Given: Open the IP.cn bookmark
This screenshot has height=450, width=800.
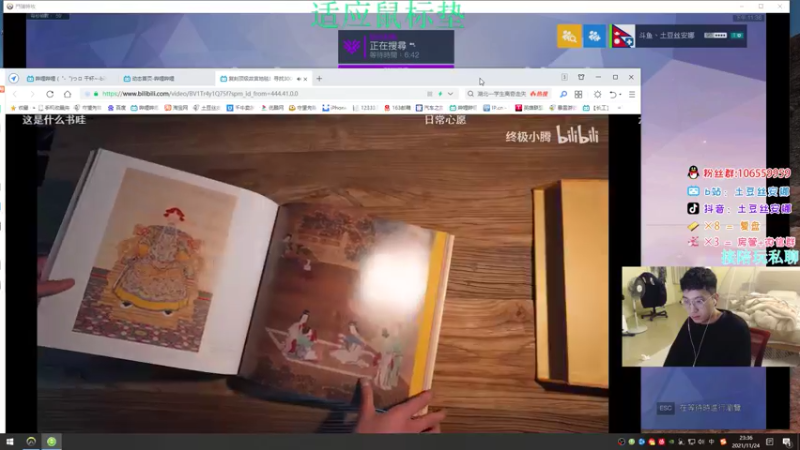Looking at the screenshot, I should click(x=495, y=108).
